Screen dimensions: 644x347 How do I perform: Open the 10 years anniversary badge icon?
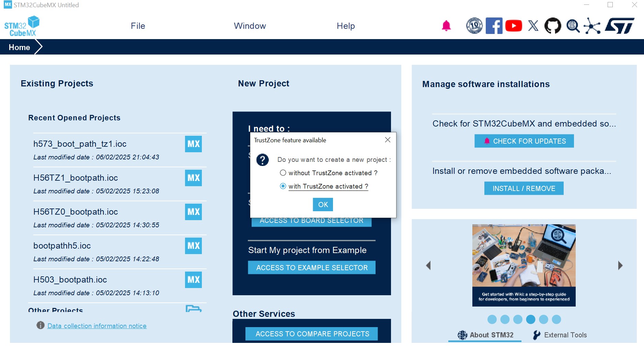click(474, 26)
